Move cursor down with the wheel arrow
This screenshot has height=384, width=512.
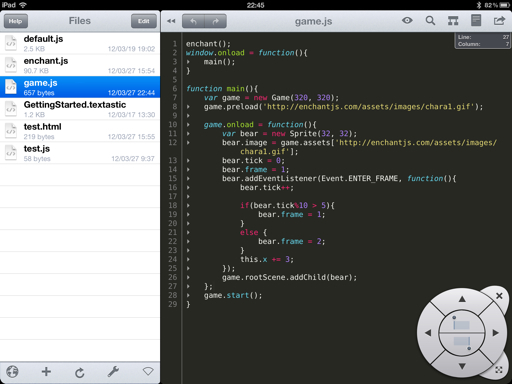(462, 366)
